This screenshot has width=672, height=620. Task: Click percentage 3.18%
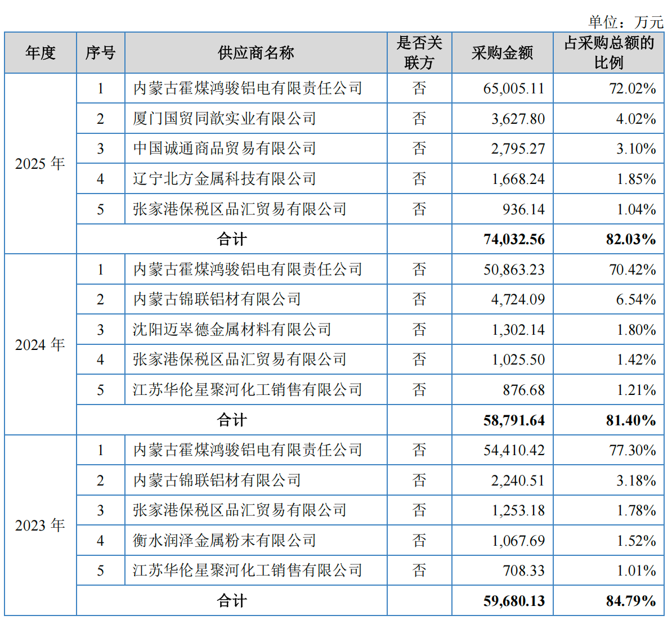636,480
